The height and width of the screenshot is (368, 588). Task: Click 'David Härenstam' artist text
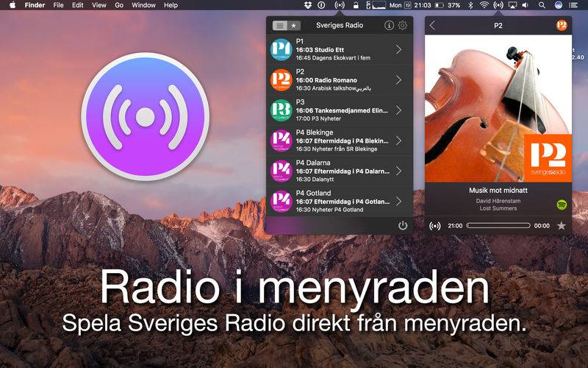click(498, 201)
